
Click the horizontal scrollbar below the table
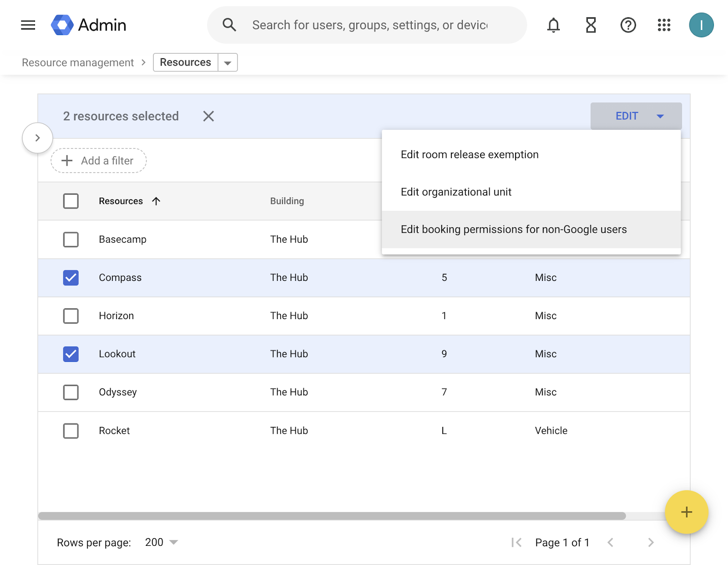pyautogui.click(x=332, y=516)
